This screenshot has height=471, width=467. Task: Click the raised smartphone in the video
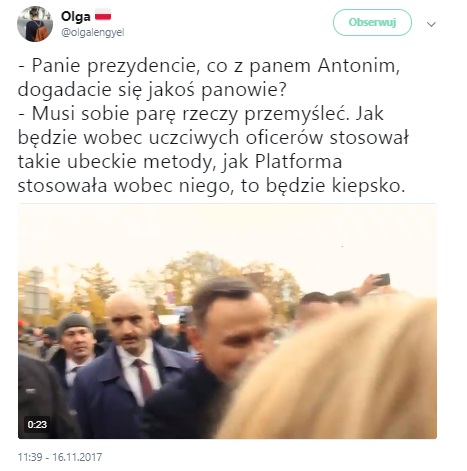383,279
